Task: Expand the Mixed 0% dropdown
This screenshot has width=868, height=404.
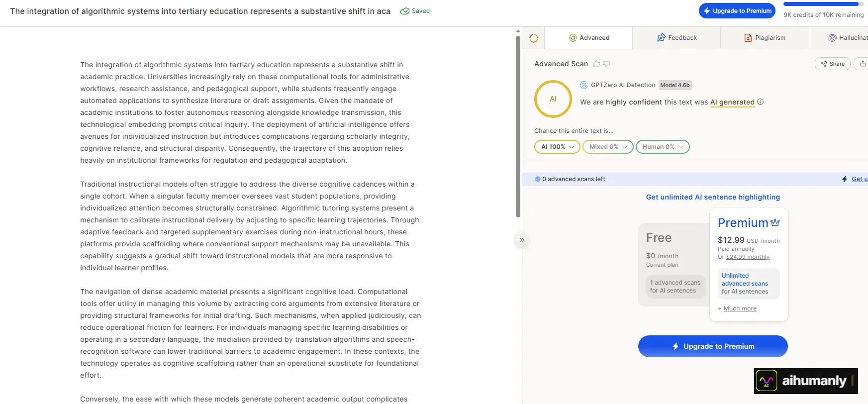Action: click(x=608, y=147)
